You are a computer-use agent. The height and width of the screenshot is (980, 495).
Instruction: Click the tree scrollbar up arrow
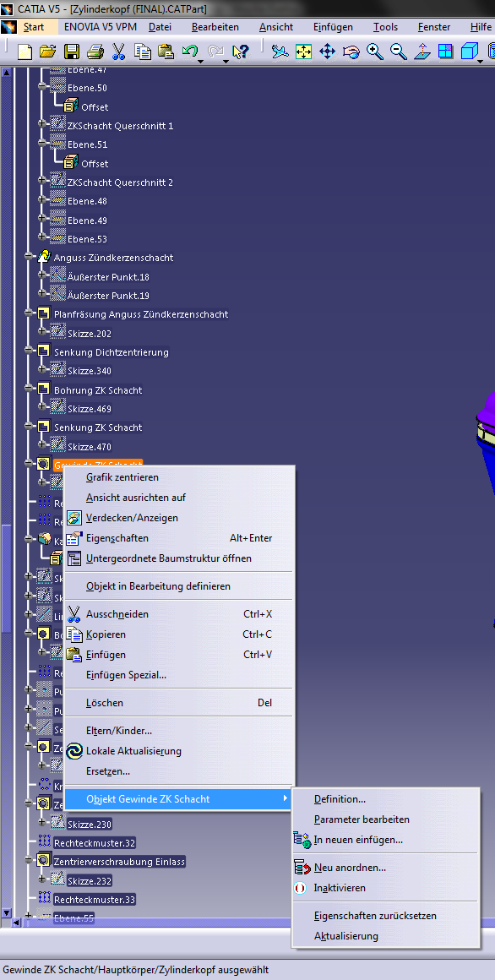[x=8, y=72]
